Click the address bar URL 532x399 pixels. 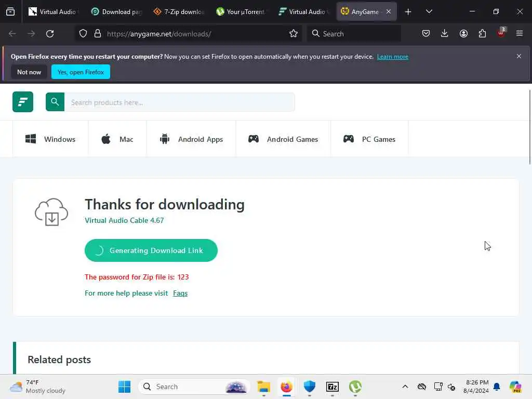tap(159, 34)
